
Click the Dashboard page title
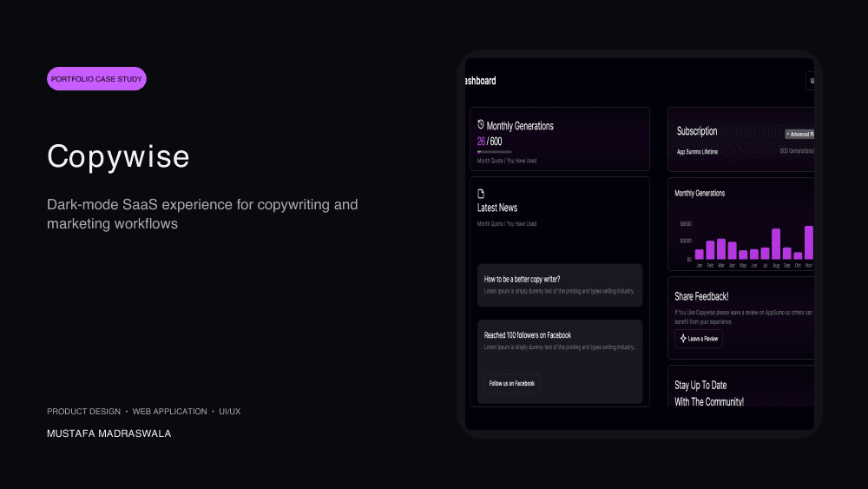(481, 81)
